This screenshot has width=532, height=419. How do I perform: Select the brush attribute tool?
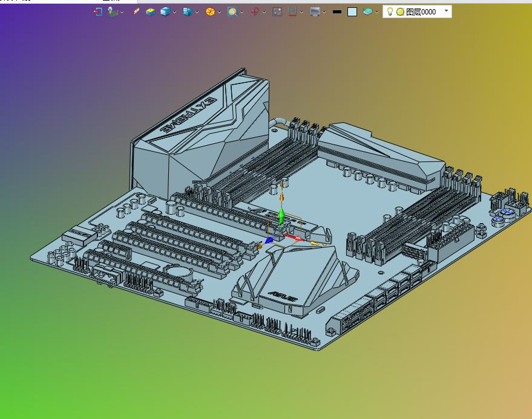click(x=136, y=11)
